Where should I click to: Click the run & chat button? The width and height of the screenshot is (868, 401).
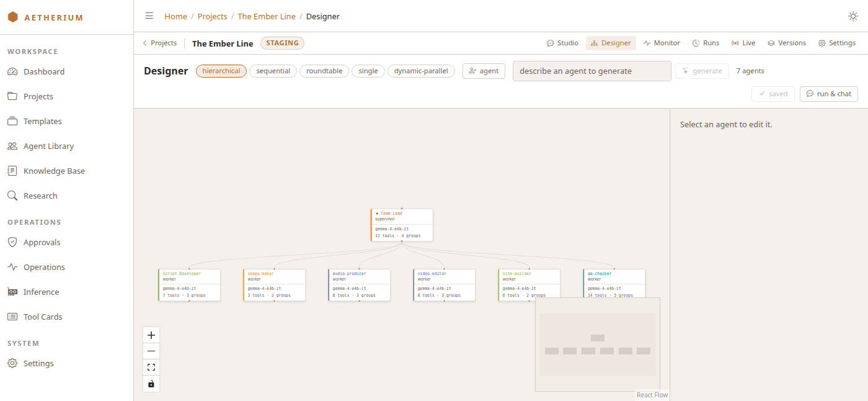[829, 94]
